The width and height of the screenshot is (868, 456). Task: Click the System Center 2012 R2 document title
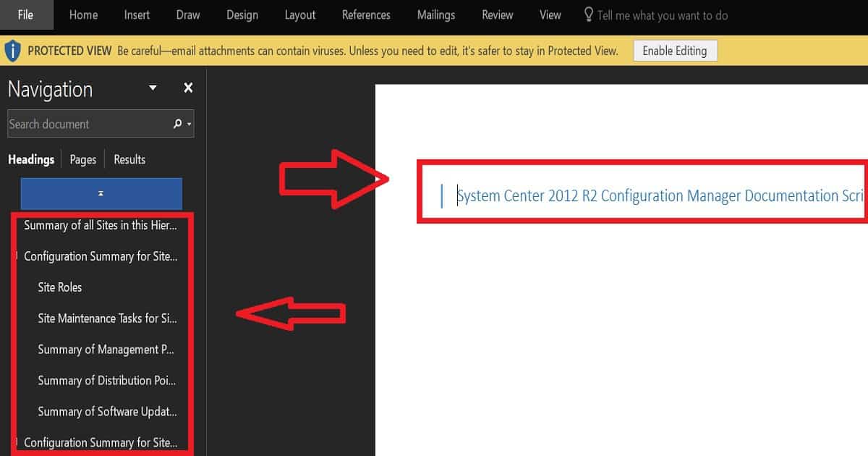coord(661,195)
